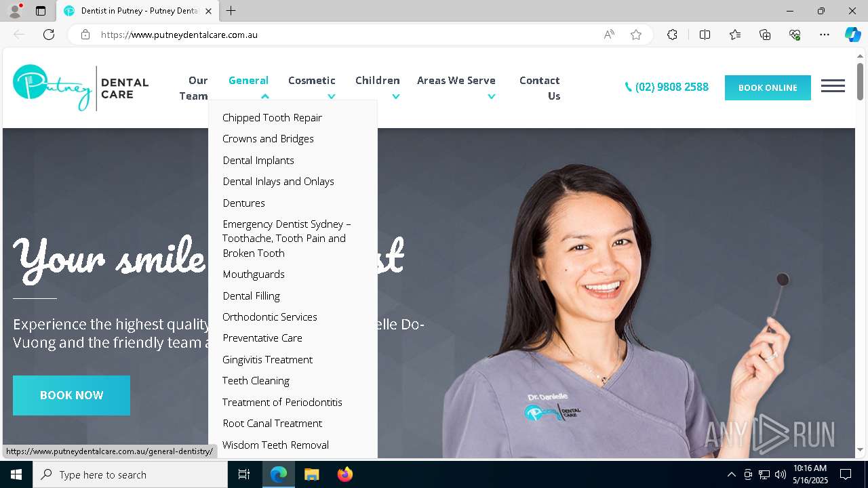Open the General menu item
Image resolution: width=868 pixels, height=488 pixels.
click(248, 80)
